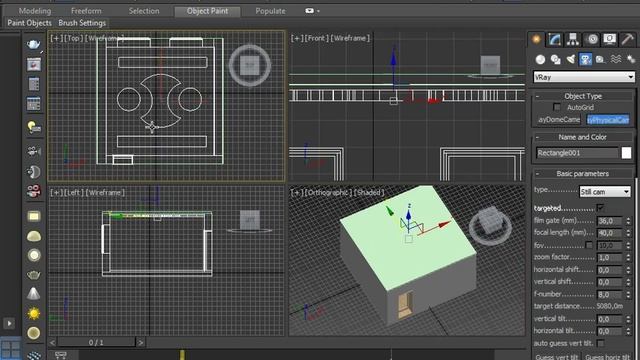Click the next frame arrow on time slider
Viewport: 640px width, 360px height.
pyautogui.click(x=140, y=342)
